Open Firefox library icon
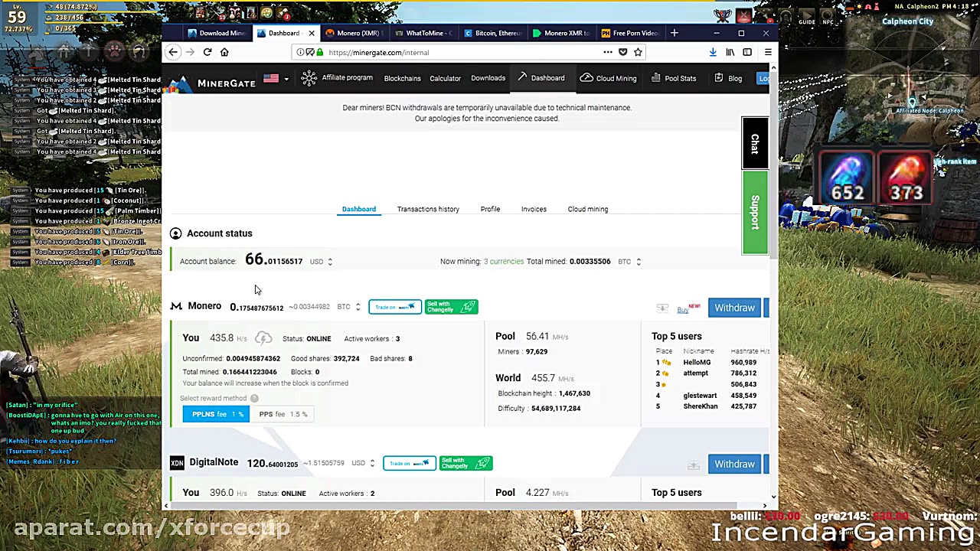 coord(730,52)
